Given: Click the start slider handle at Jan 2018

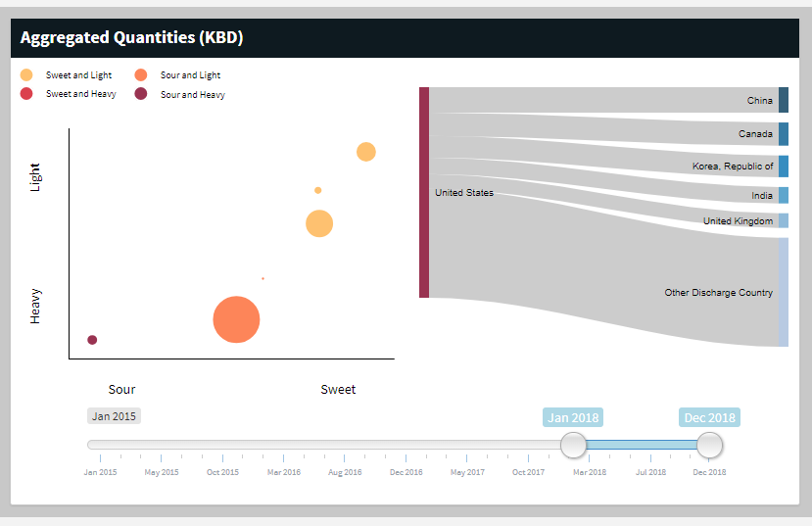Looking at the screenshot, I should click(x=573, y=446).
